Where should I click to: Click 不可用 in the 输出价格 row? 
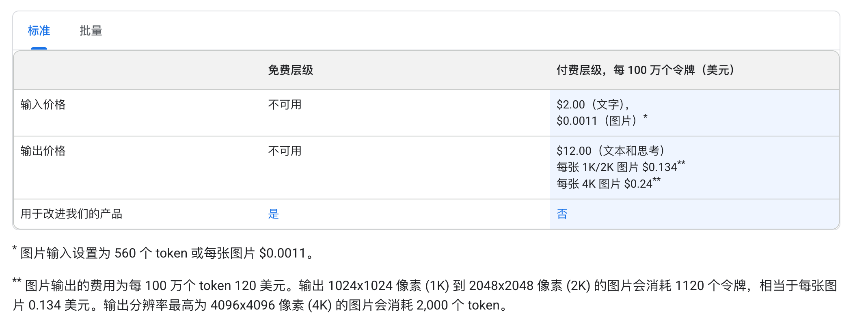(284, 150)
